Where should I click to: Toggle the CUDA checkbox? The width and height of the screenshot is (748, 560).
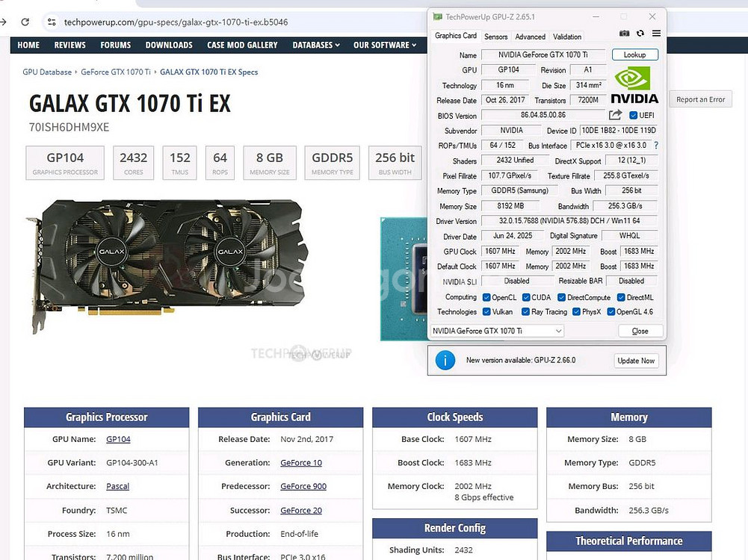526,297
